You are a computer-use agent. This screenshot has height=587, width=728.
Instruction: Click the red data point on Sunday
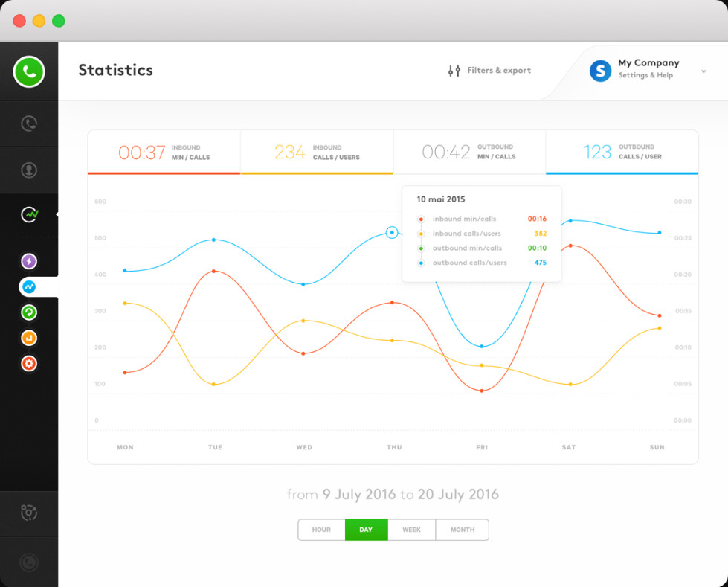pyautogui.click(x=660, y=315)
